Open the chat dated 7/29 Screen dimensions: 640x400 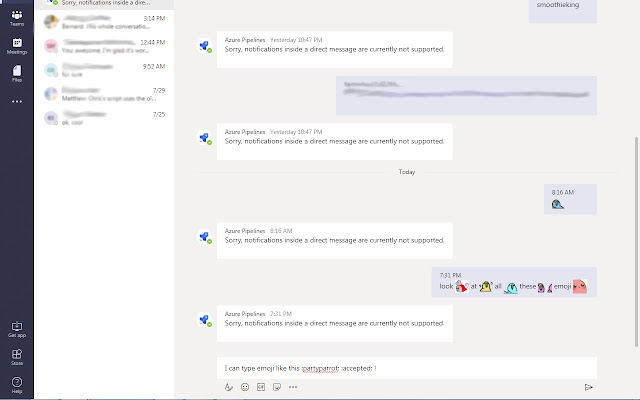click(104, 94)
